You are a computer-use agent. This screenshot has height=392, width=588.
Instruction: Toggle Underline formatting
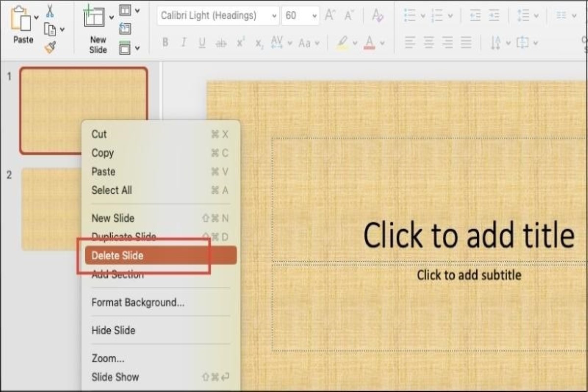tap(202, 43)
